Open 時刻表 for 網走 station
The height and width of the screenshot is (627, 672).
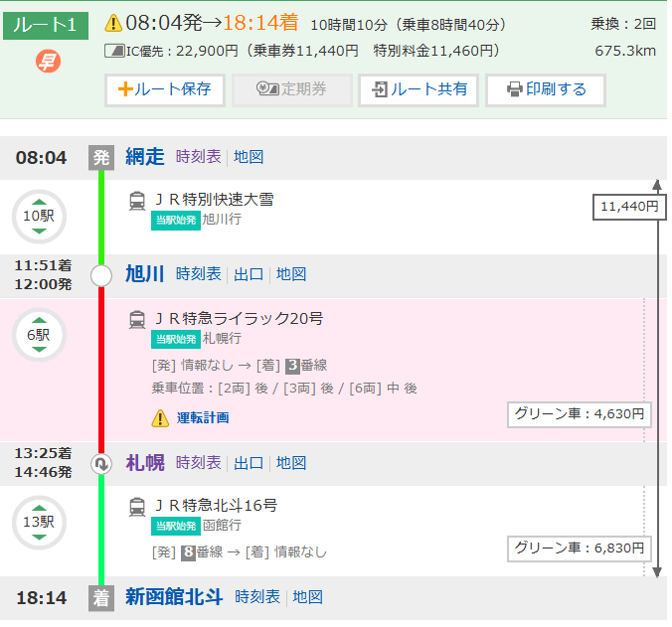(x=199, y=157)
